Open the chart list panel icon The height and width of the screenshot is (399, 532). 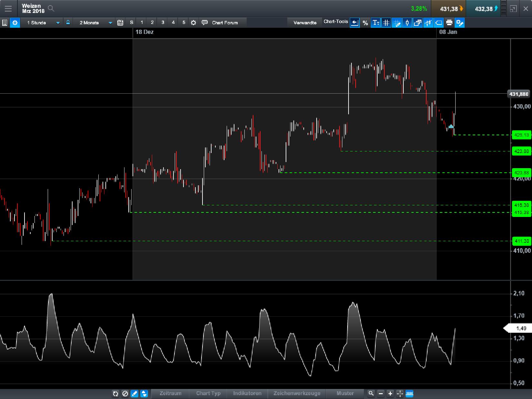click(5, 23)
